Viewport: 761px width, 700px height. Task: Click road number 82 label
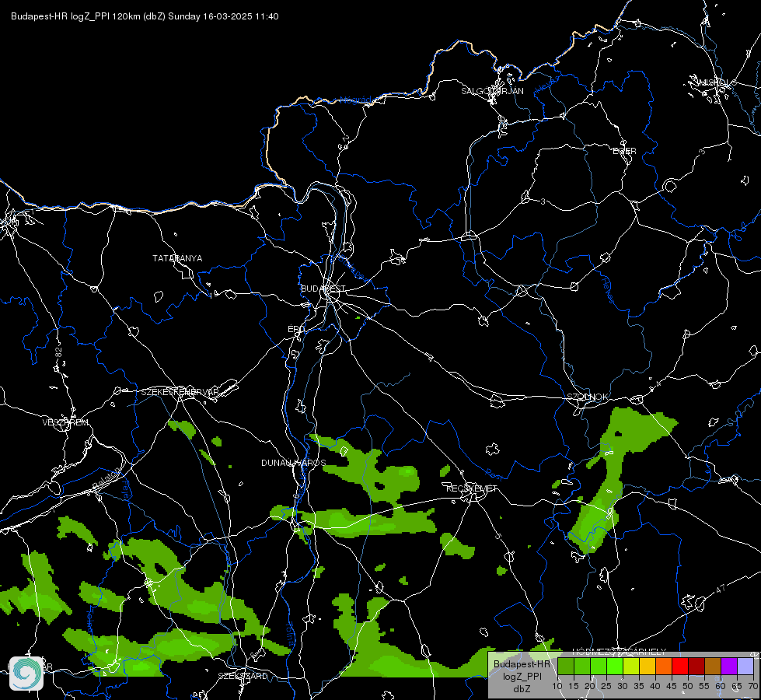pyautogui.click(x=59, y=352)
